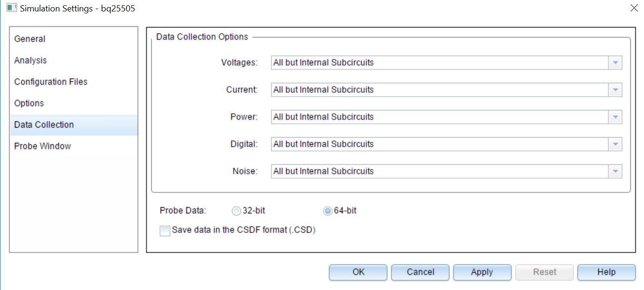Expand the Voltages dropdown arrow

[x=615, y=63]
